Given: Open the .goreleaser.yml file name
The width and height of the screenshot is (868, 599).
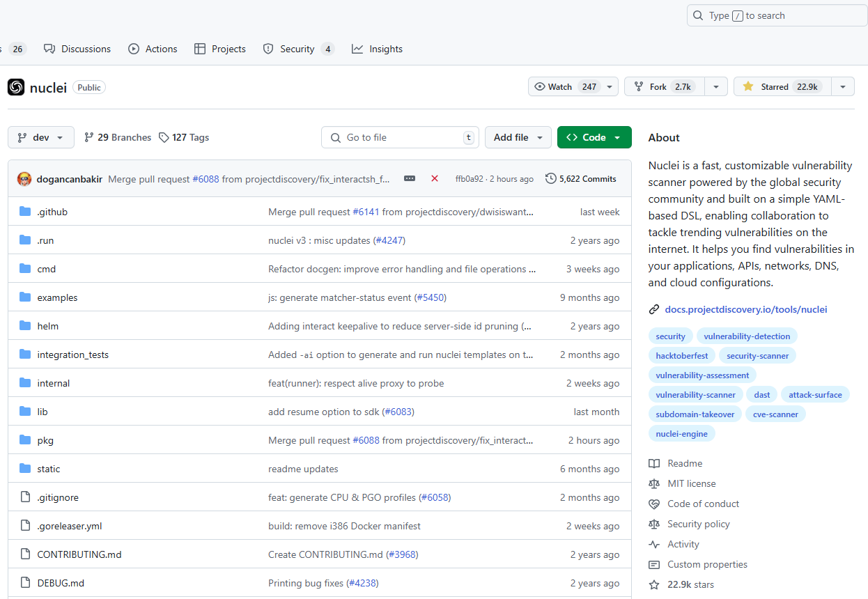Looking at the screenshot, I should click(x=70, y=526).
